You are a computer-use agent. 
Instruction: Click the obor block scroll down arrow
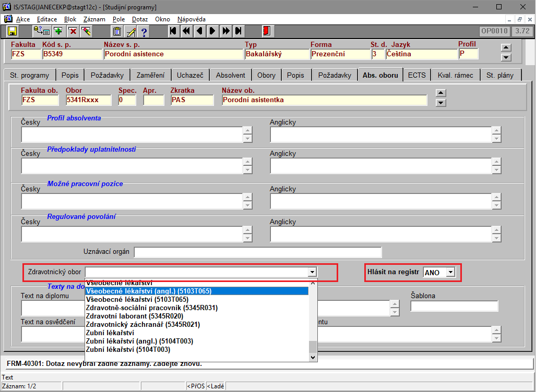(x=441, y=103)
